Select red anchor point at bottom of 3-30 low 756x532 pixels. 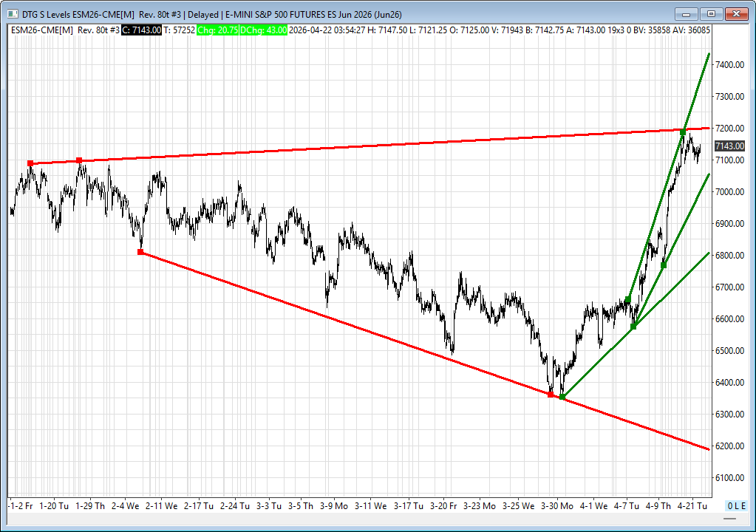(x=551, y=395)
